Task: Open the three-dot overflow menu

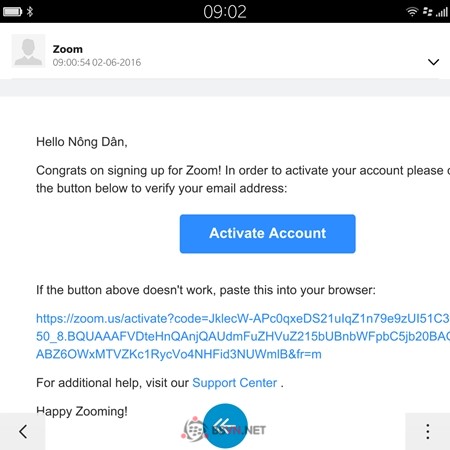Action: coord(428,431)
